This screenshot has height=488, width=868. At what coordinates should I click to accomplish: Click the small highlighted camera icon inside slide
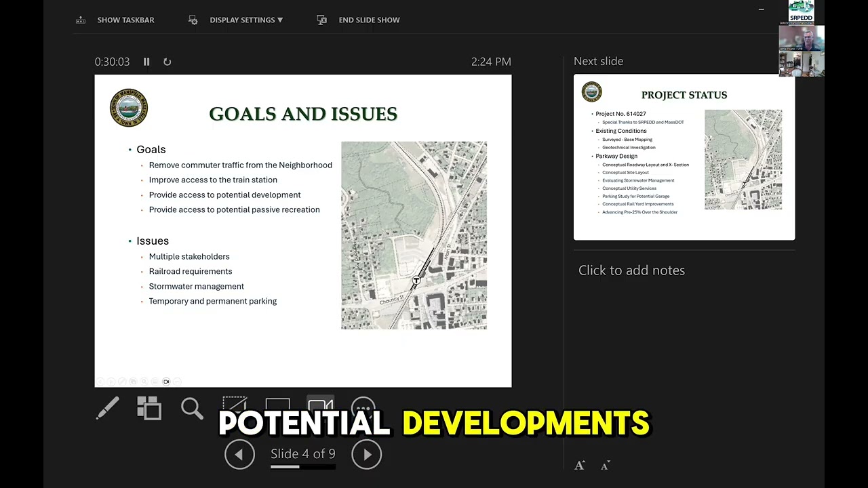(166, 382)
